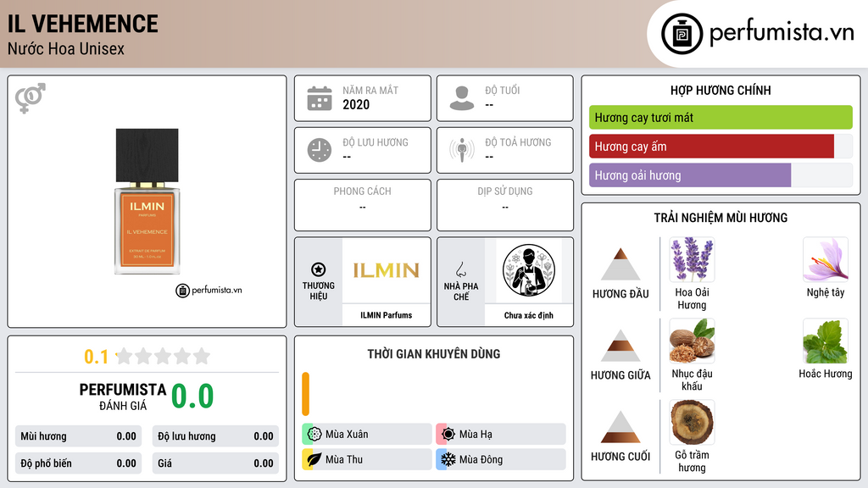868x488 pixels.
Task: Open the ILMIN Parfums brand link
Action: [x=387, y=315]
